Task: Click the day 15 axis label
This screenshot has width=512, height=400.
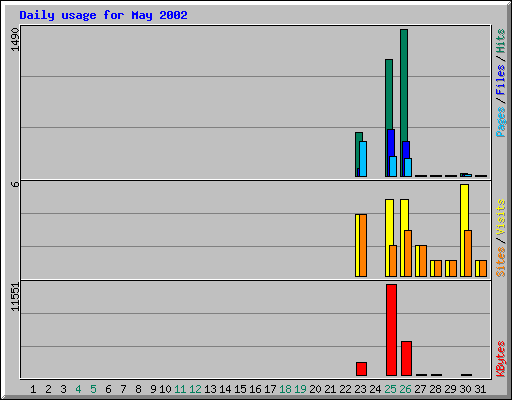Action: pyautogui.click(x=240, y=389)
